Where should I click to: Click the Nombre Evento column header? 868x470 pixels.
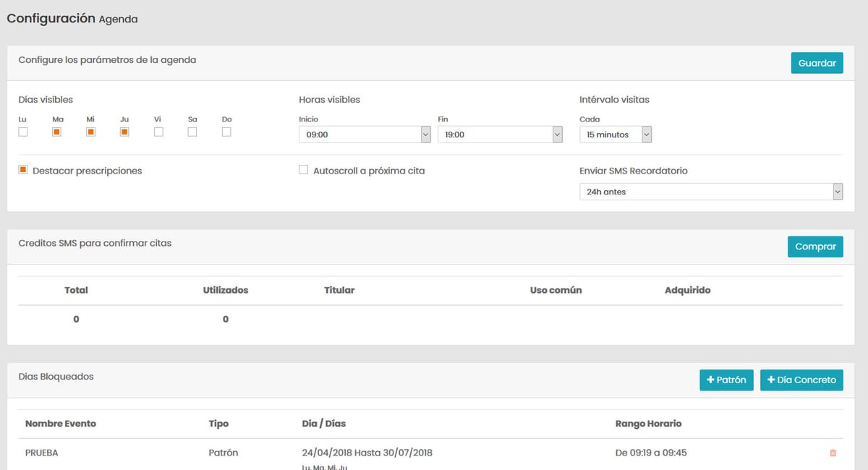coord(61,424)
